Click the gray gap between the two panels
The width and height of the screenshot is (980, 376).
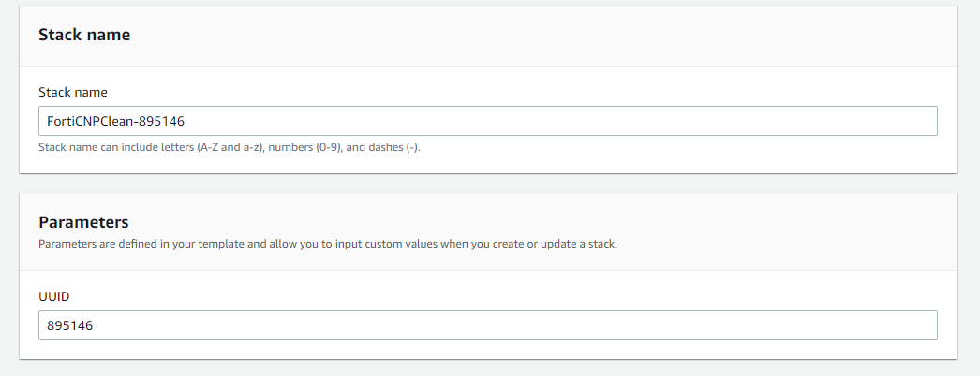tap(487, 183)
